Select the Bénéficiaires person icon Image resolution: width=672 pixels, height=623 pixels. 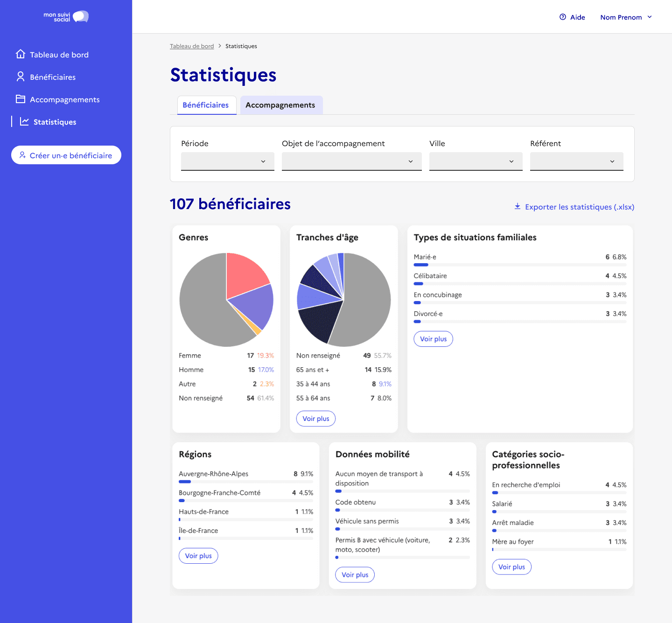tap(21, 77)
